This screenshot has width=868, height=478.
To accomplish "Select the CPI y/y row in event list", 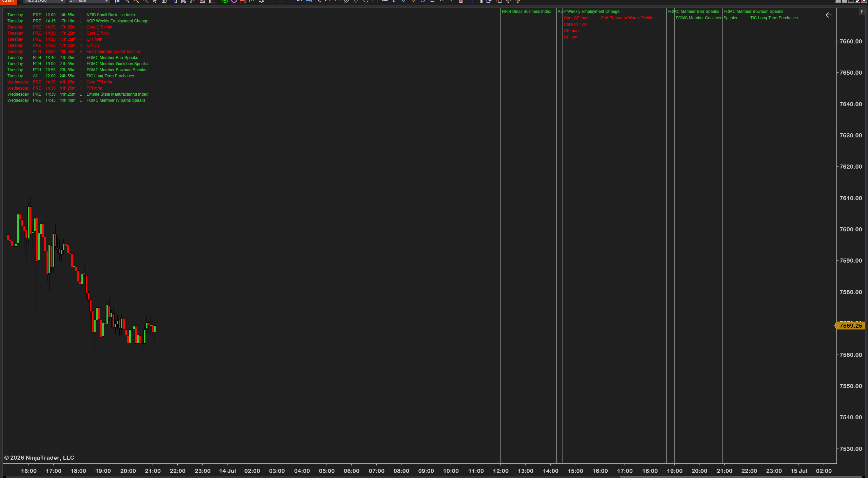I will click(x=53, y=45).
